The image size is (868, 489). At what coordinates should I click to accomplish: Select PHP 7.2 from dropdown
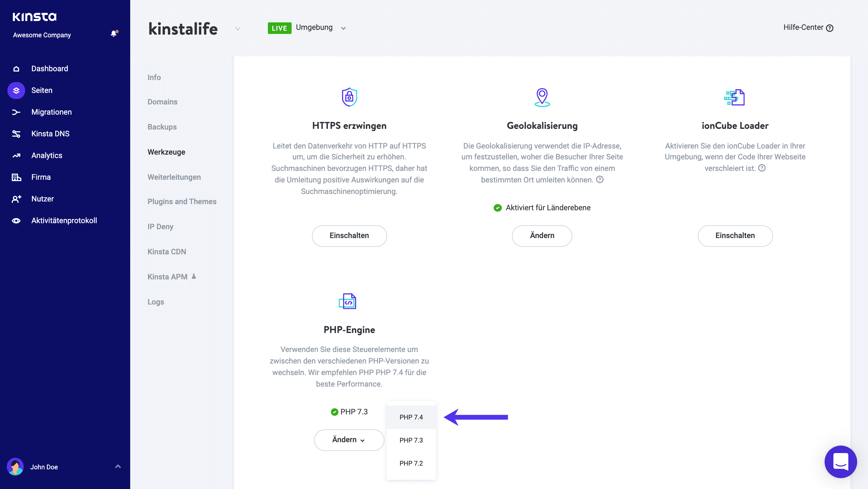coord(411,463)
